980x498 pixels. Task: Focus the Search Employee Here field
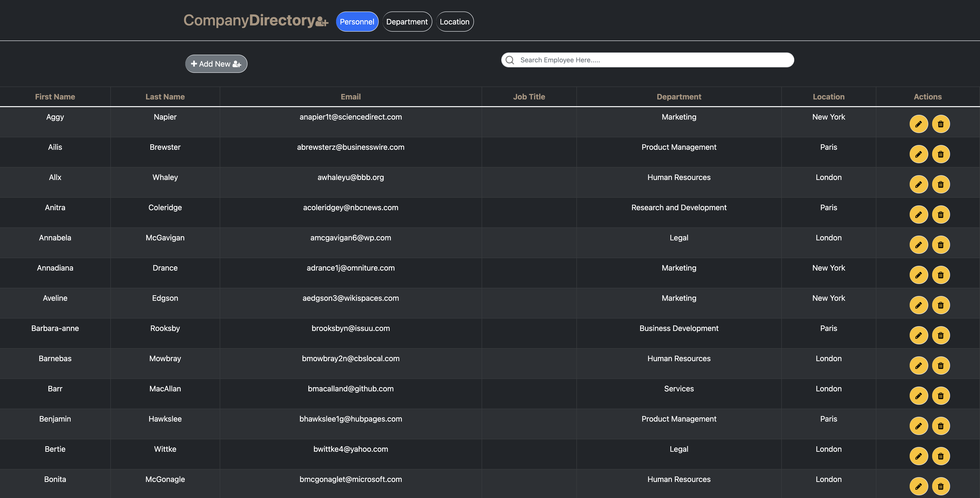click(x=654, y=60)
